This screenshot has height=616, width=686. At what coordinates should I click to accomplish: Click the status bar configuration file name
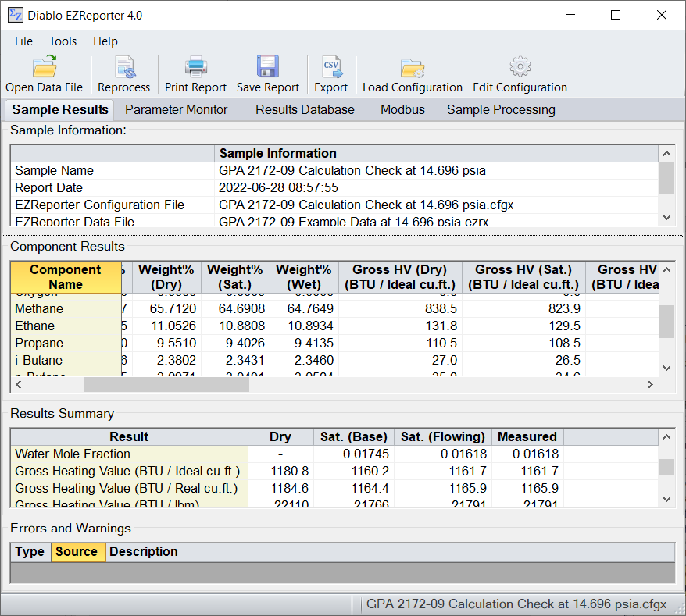click(516, 604)
